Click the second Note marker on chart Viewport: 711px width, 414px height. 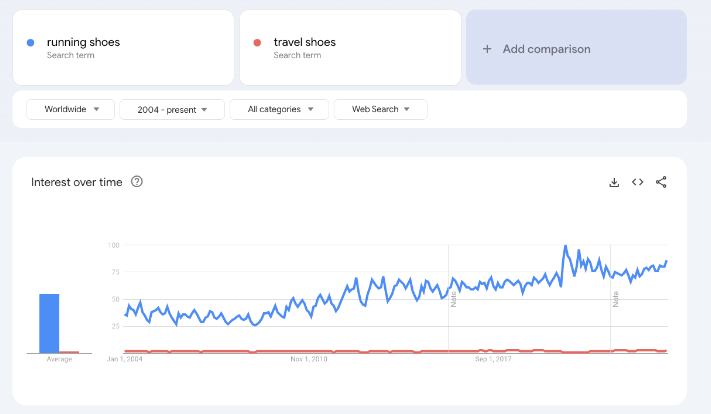[x=616, y=297]
